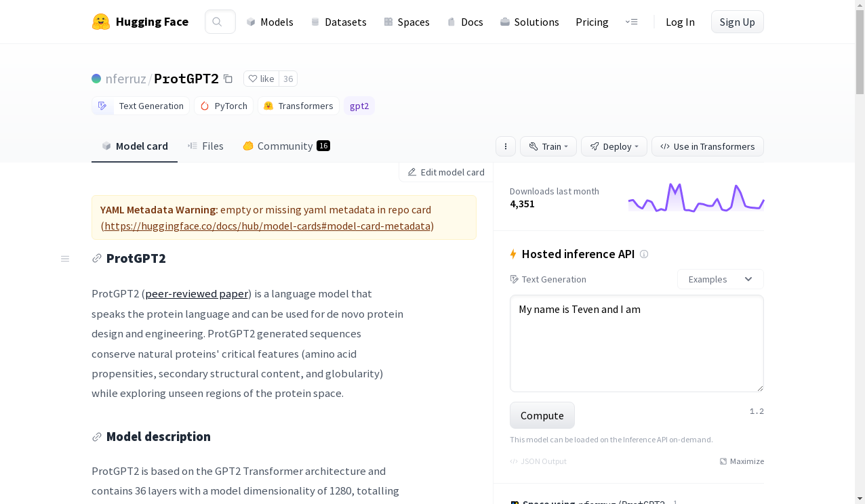Expand the Examples dropdown

click(x=720, y=279)
